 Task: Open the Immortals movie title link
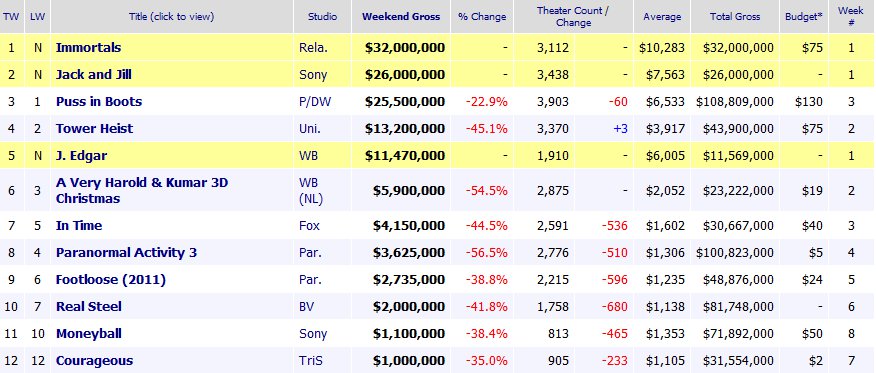(x=88, y=47)
